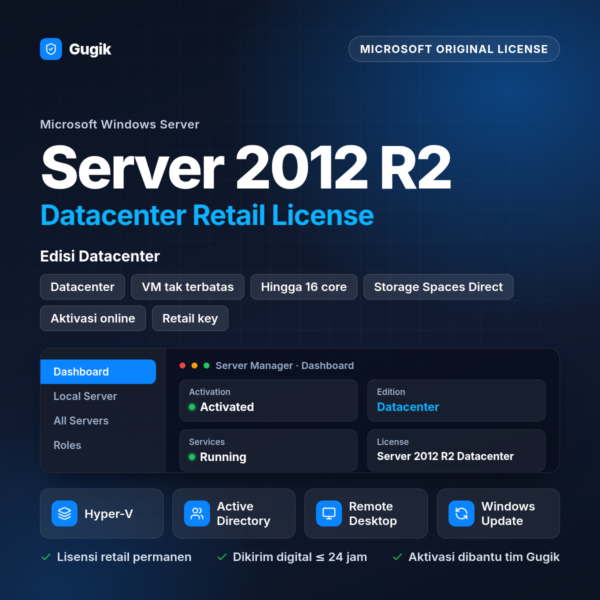
Task: Click checkmark before Dikirim digital ≤ 24 jam
Action: click(222, 557)
